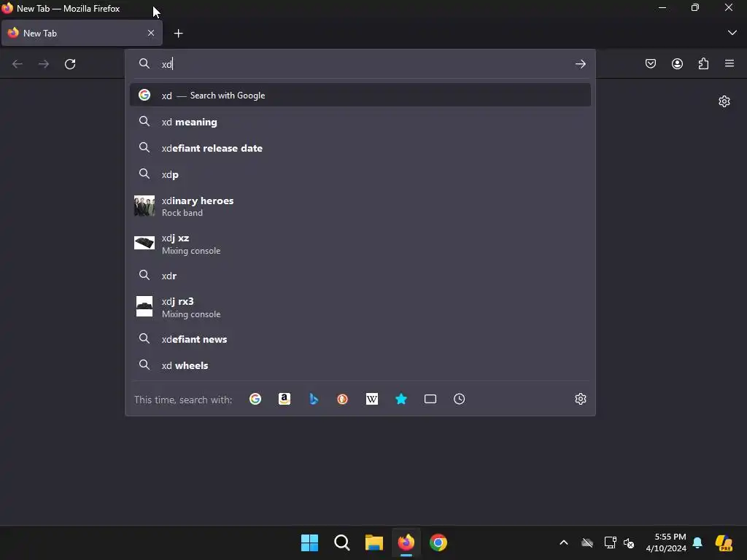Open taskbar clock showing 5:55 PM
Image resolution: width=747 pixels, height=560 pixels.
[x=666, y=542]
